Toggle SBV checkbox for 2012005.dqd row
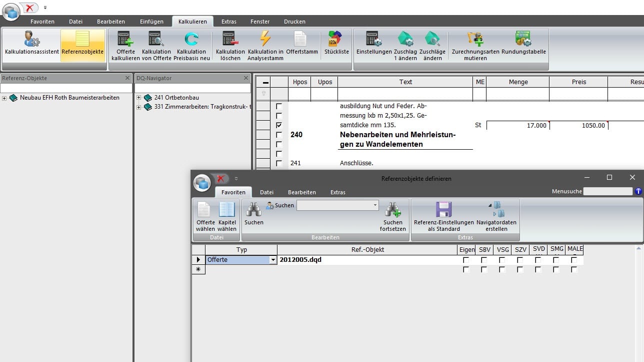644x362 pixels. coord(484,260)
